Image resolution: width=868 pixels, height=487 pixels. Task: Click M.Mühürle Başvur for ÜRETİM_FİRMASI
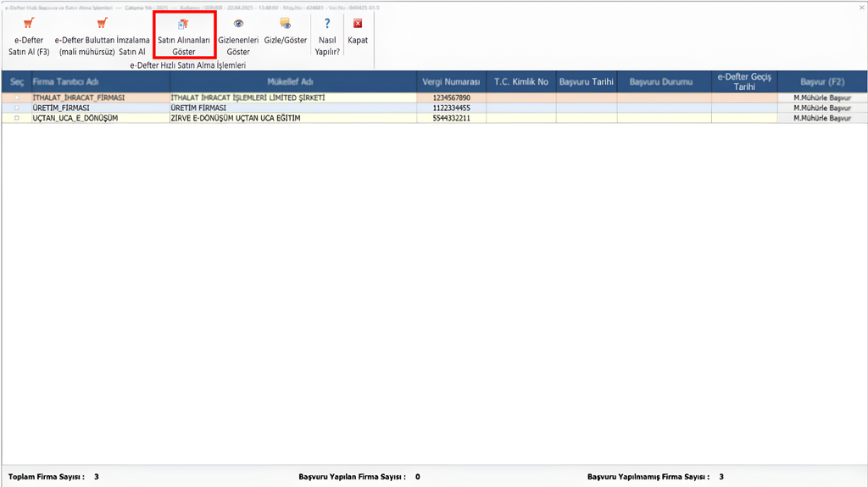pos(822,108)
